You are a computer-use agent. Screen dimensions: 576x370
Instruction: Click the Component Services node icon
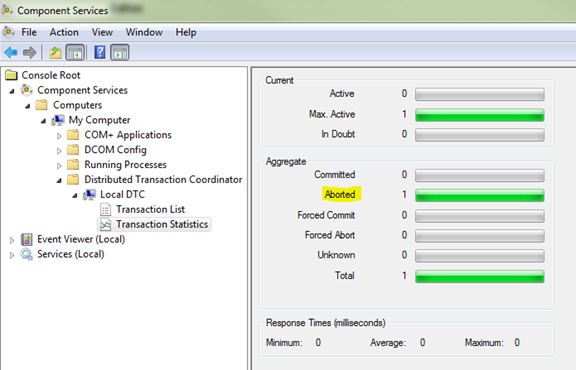pyautogui.click(x=27, y=90)
